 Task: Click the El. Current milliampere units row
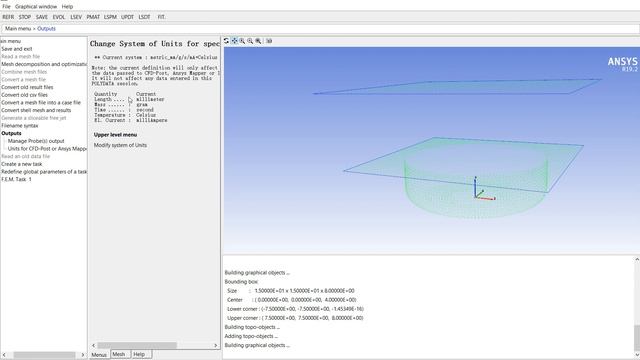tap(131, 120)
